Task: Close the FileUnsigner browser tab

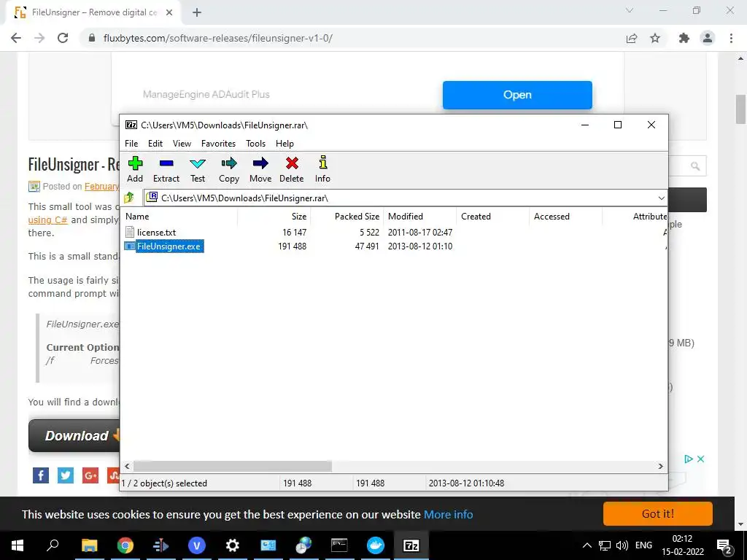Action: [x=169, y=12]
